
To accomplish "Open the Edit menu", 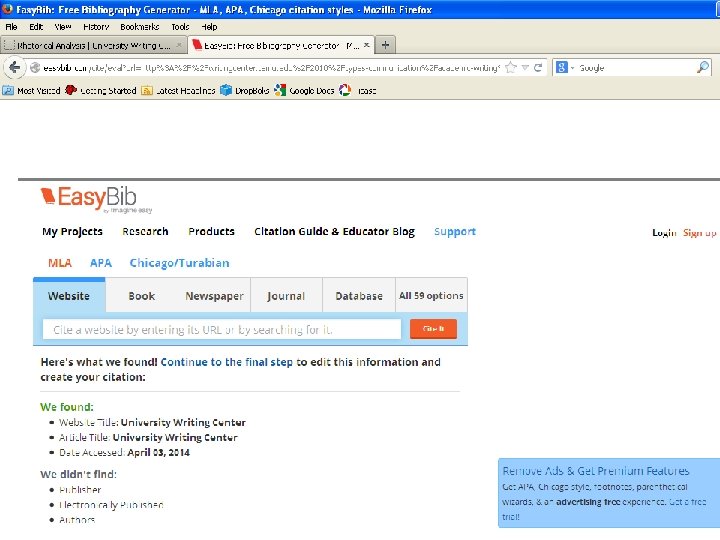I will coord(36,27).
